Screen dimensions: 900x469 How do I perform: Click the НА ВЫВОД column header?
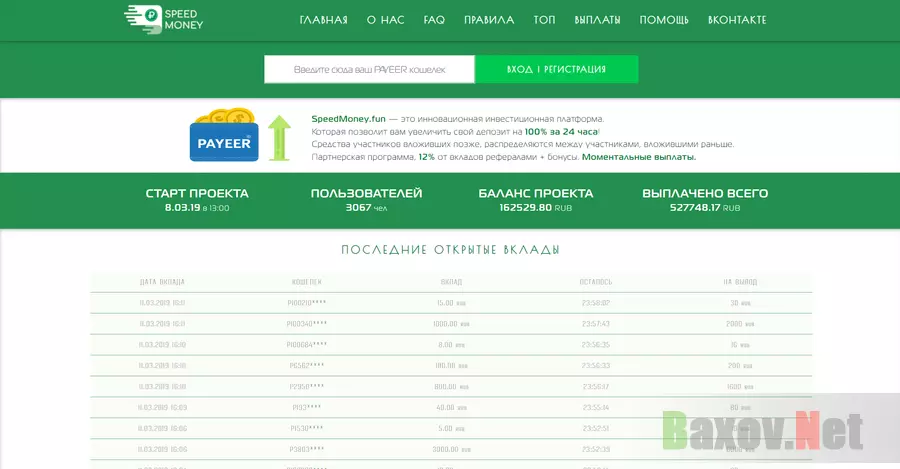point(740,282)
